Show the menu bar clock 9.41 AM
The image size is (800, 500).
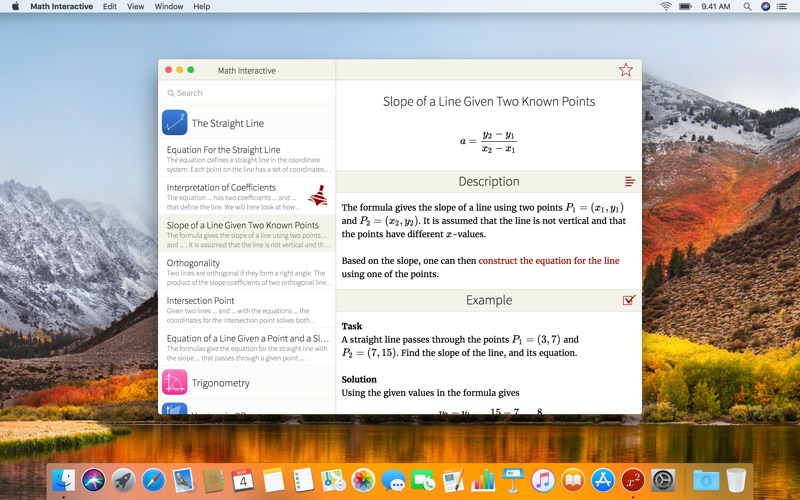[715, 6]
